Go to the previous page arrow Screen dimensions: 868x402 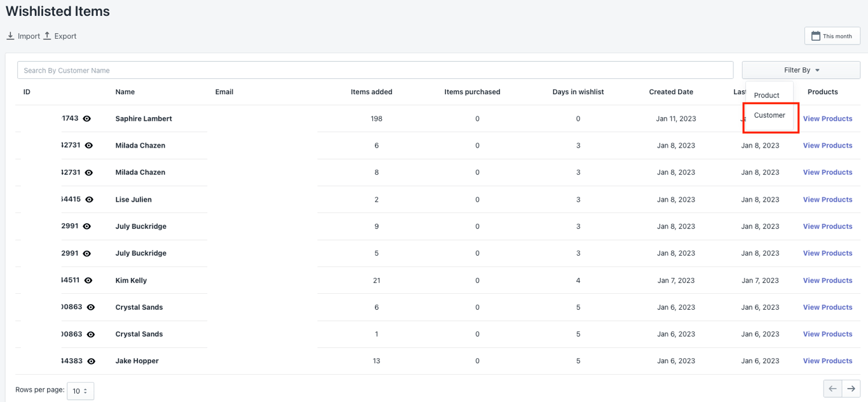tap(832, 389)
